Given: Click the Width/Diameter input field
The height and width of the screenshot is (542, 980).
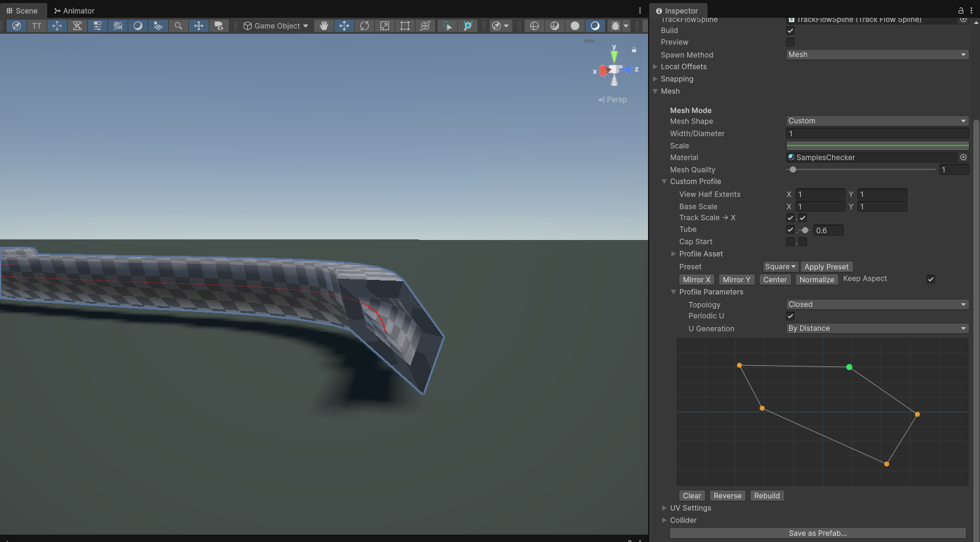Looking at the screenshot, I should tap(877, 134).
